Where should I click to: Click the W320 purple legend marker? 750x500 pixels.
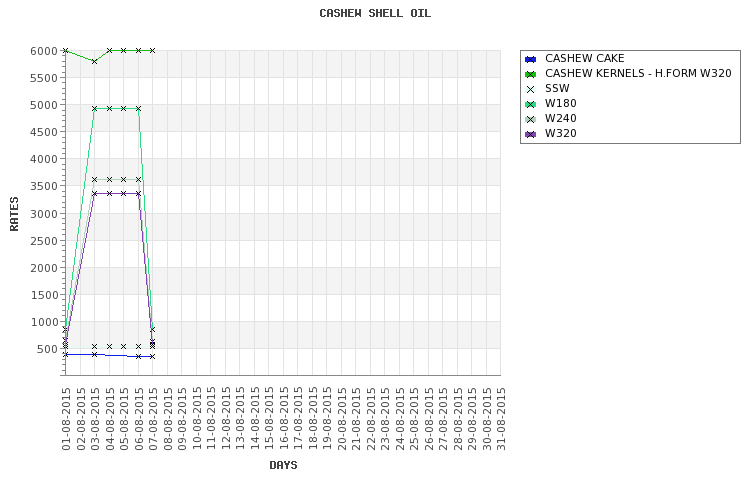(530, 134)
